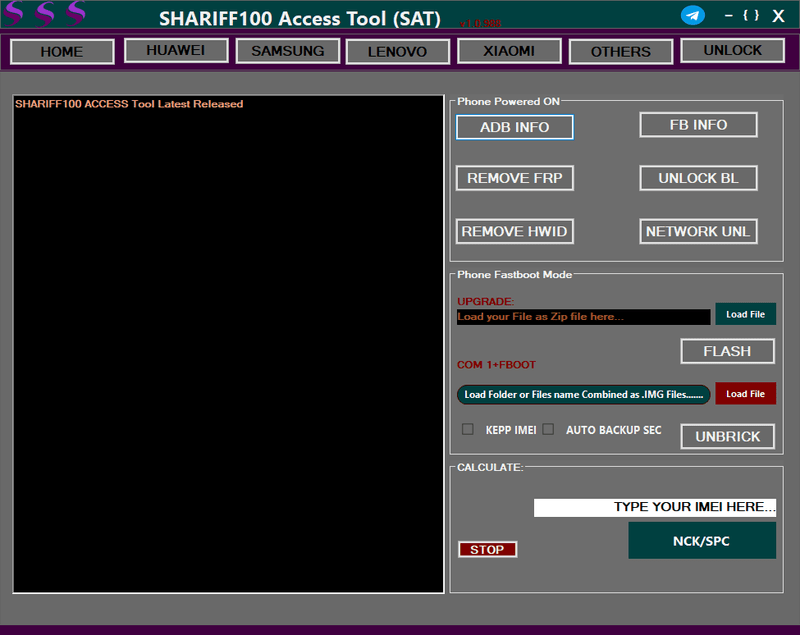This screenshot has height=635, width=800.
Task: Click Load File for the zip upgrade
Action: click(x=745, y=313)
